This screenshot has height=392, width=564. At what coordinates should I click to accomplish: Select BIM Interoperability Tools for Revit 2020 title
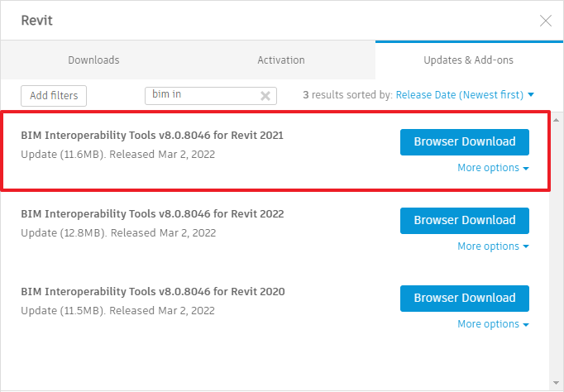pos(152,291)
